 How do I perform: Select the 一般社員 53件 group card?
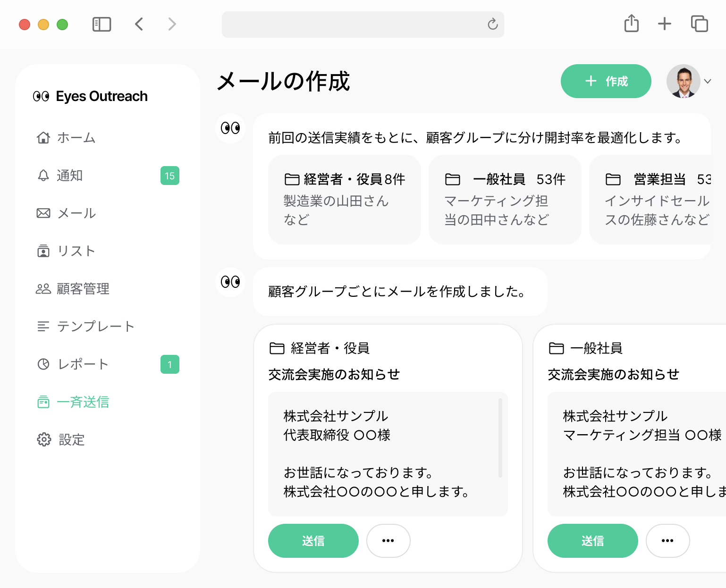pyautogui.click(x=505, y=199)
